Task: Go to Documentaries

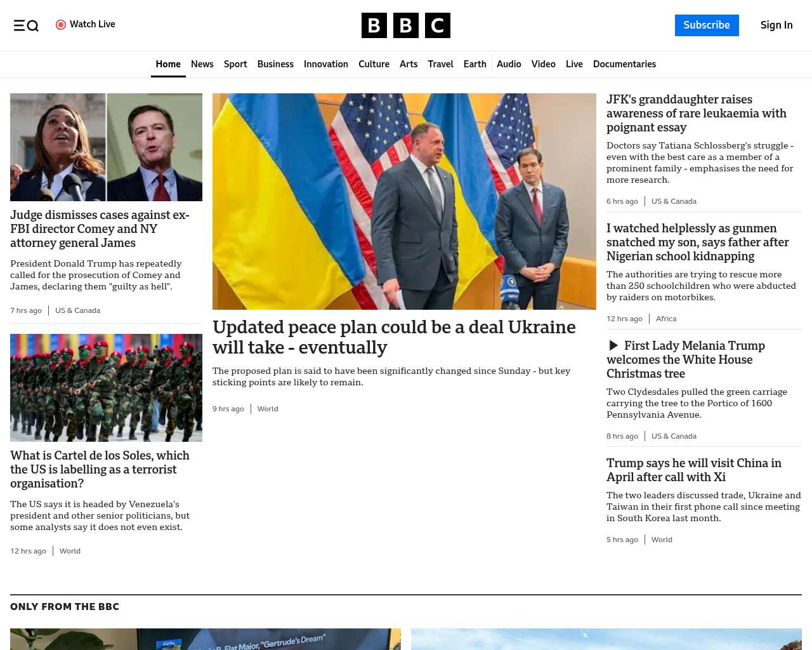Action: tap(625, 64)
